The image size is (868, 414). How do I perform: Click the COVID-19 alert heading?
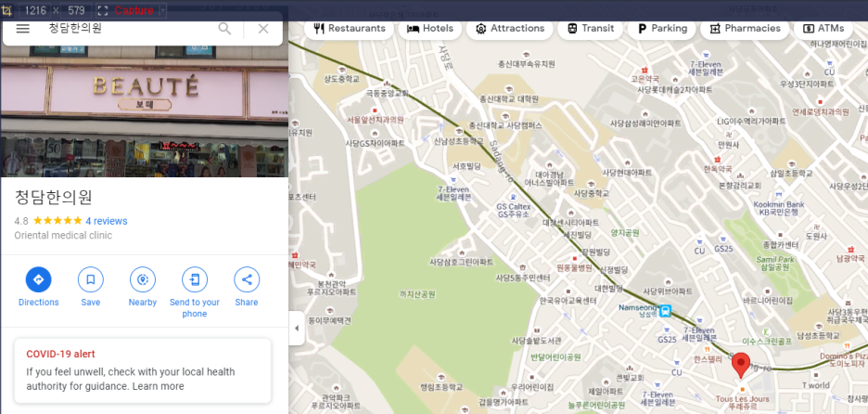pos(60,355)
